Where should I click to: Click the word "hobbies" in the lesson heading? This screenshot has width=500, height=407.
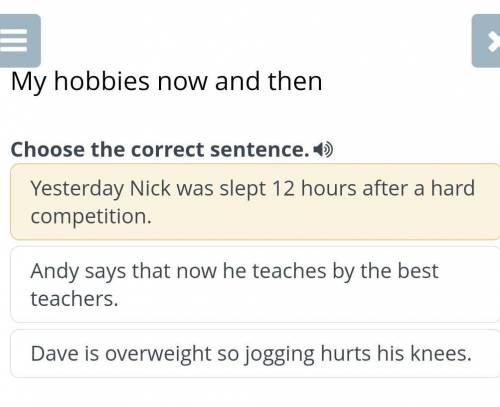tap(102, 81)
